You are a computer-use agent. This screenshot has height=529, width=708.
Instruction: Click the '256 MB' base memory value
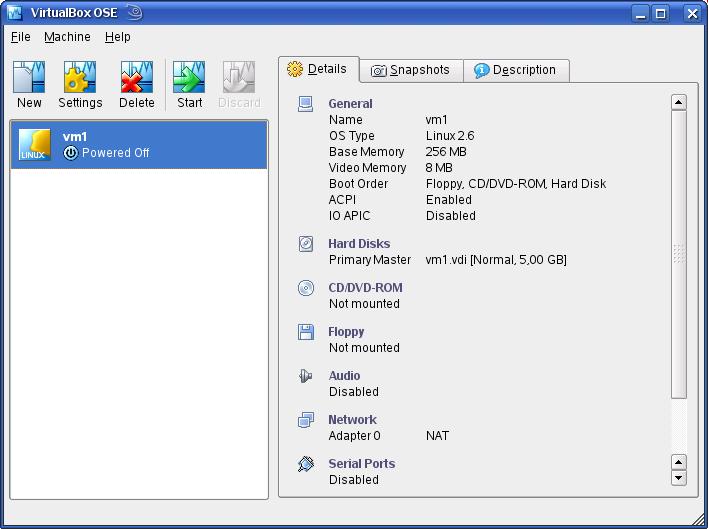tap(446, 152)
